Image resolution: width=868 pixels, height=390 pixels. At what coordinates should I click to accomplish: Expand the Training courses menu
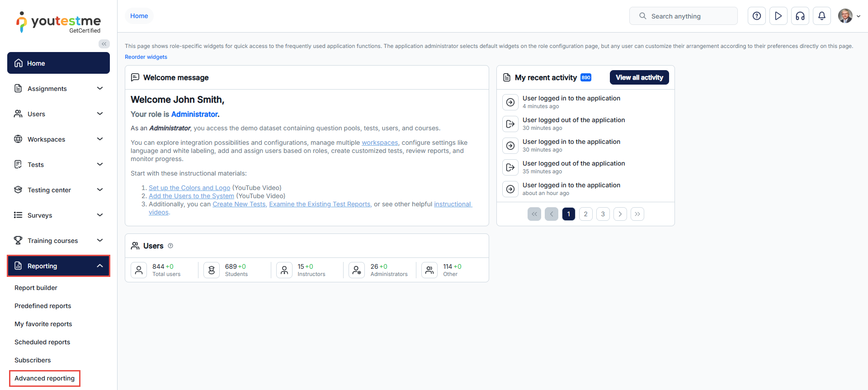[58, 241]
